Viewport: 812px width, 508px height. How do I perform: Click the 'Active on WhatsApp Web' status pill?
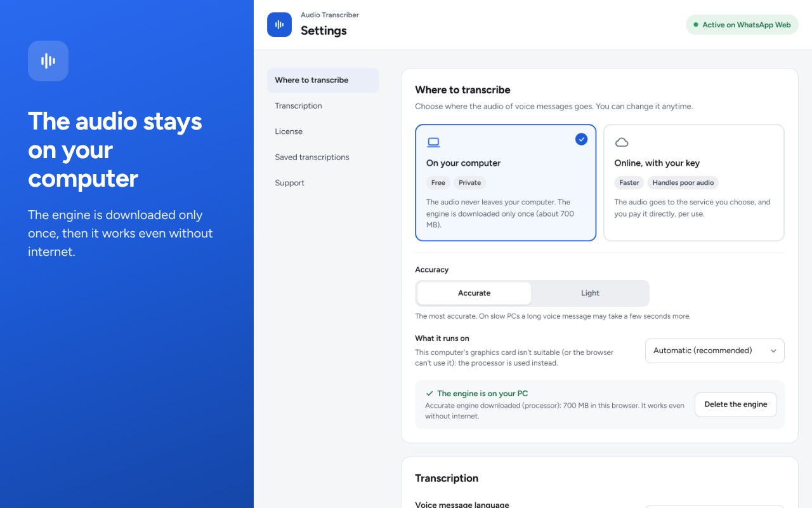click(742, 25)
